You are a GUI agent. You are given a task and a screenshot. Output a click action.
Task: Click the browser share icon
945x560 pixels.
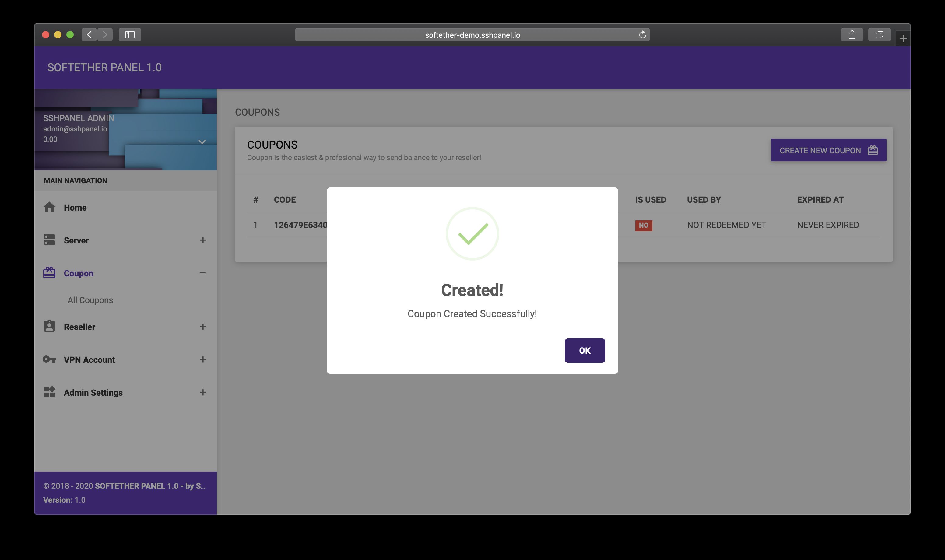[x=852, y=35]
